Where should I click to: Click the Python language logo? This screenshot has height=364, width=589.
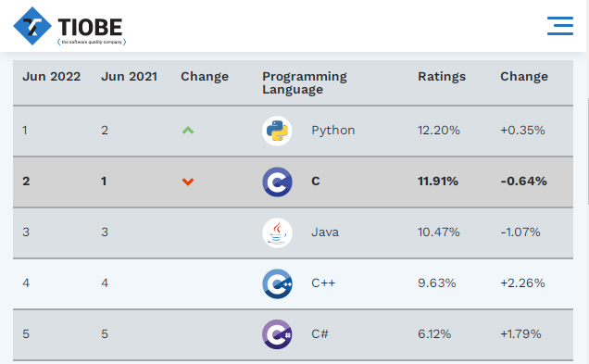[277, 131]
